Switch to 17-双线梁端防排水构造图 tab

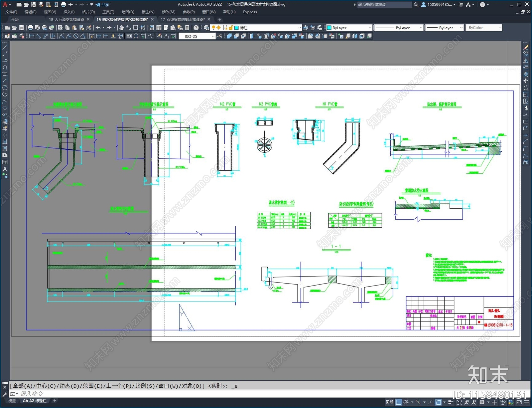(183, 20)
